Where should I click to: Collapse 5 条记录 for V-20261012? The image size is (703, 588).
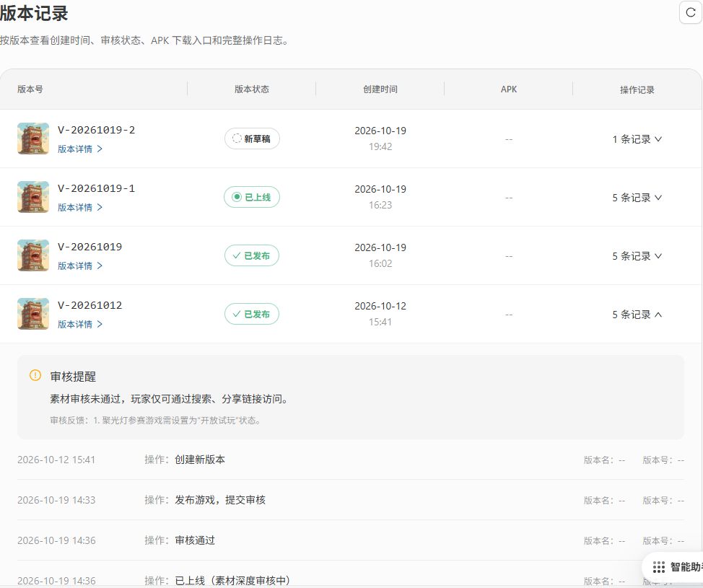[x=637, y=314]
